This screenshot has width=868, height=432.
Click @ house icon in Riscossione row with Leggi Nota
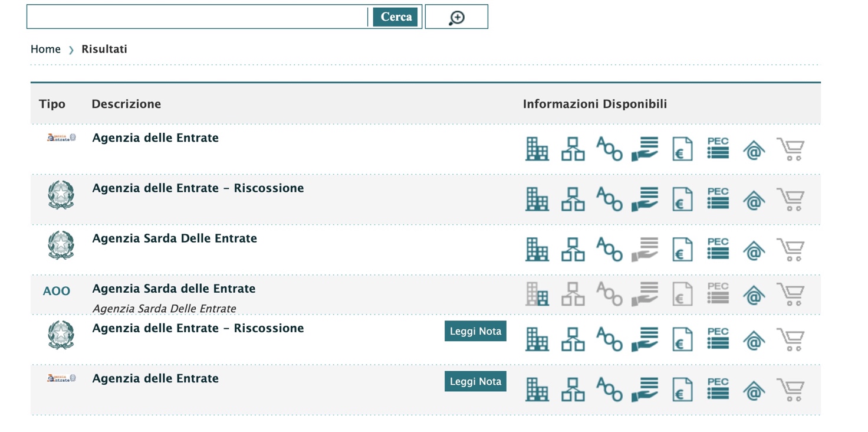[x=754, y=339]
